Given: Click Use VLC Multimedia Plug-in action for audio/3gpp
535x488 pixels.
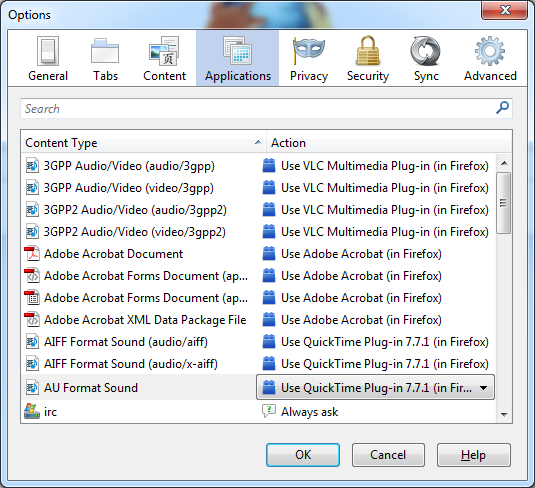Looking at the screenshot, I should (x=385, y=166).
